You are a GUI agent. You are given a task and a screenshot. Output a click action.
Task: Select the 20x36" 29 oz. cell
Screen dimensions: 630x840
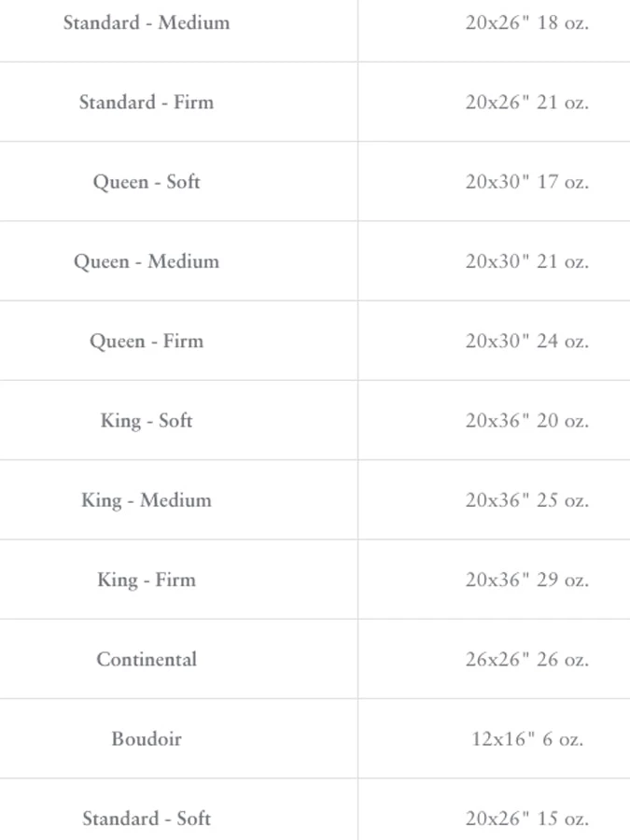tap(526, 580)
